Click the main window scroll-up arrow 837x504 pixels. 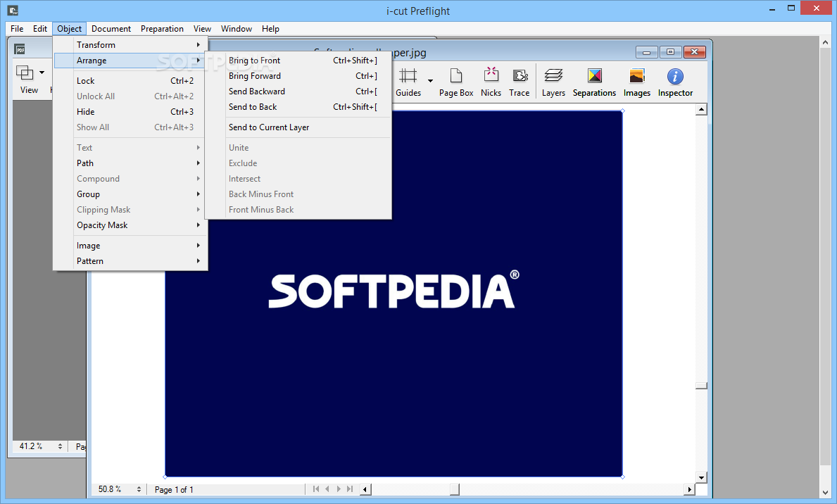pyautogui.click(x=826, y=42)
